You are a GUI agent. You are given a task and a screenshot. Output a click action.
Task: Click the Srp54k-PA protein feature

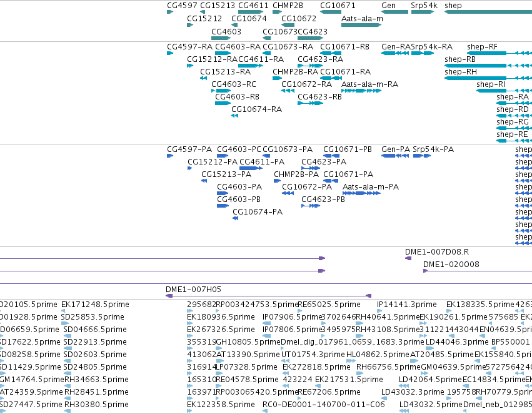click(422, 156)
